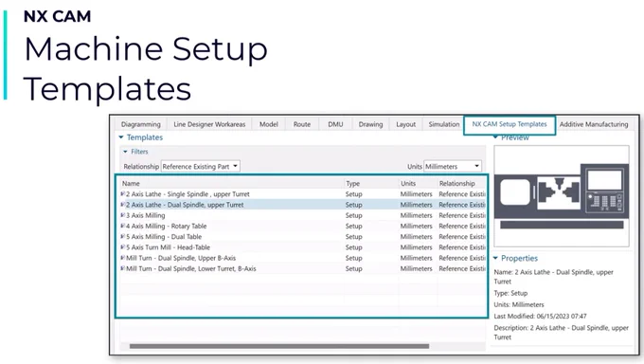Switch to Line Designer Workareas tab
644x364 pixels.
(x=209, y=124)
